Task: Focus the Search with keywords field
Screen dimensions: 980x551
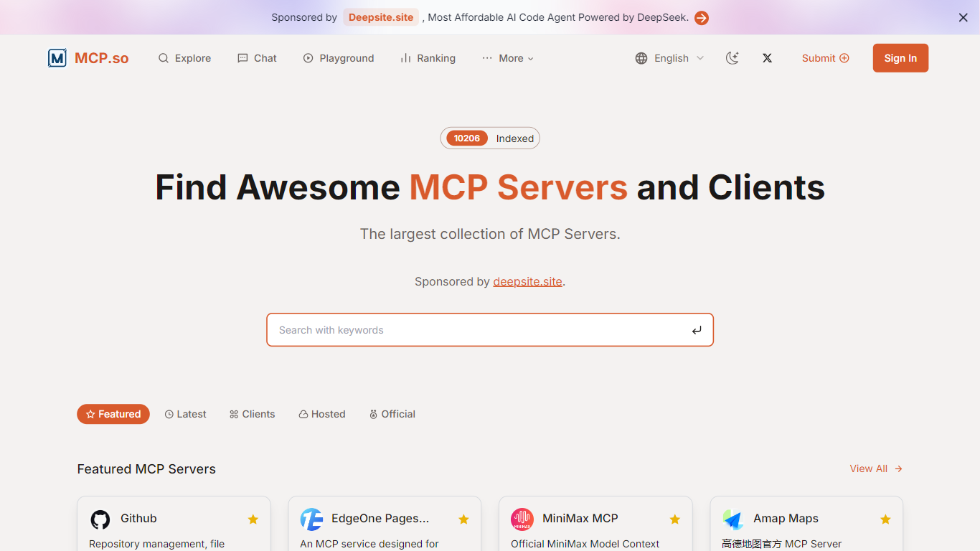Action: click(x=490, y=330)
